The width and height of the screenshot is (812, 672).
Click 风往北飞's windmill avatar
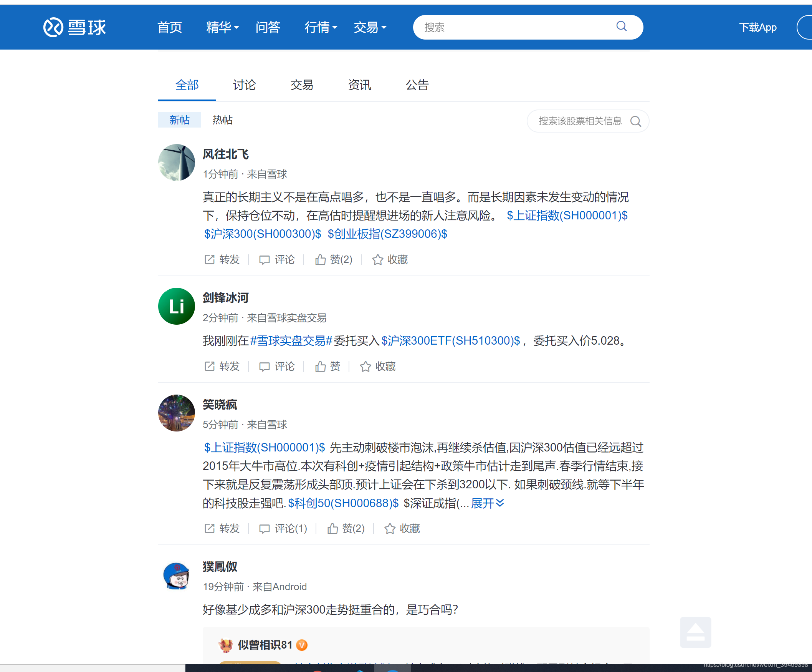[176, 163]
